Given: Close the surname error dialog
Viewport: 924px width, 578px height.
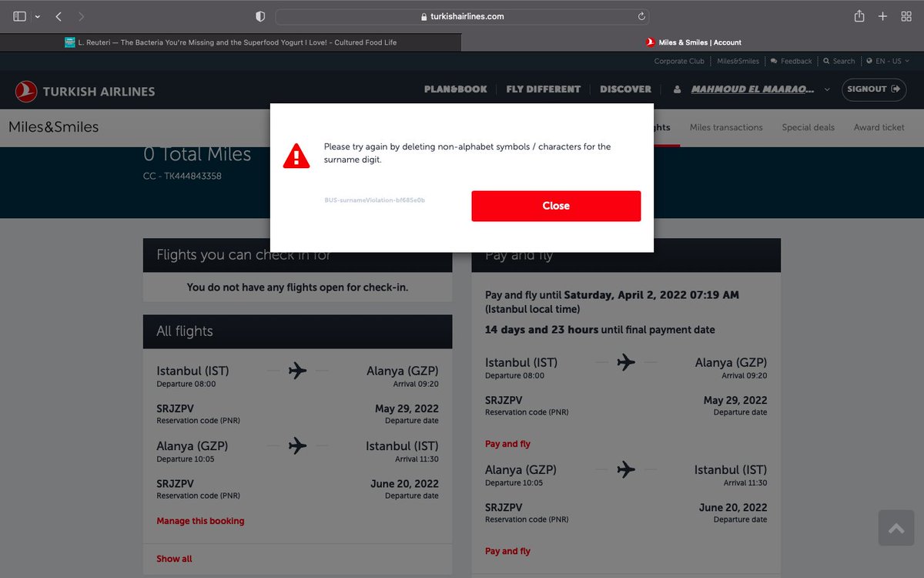Looking at the screenshot, I should click(x=556, y=206).
